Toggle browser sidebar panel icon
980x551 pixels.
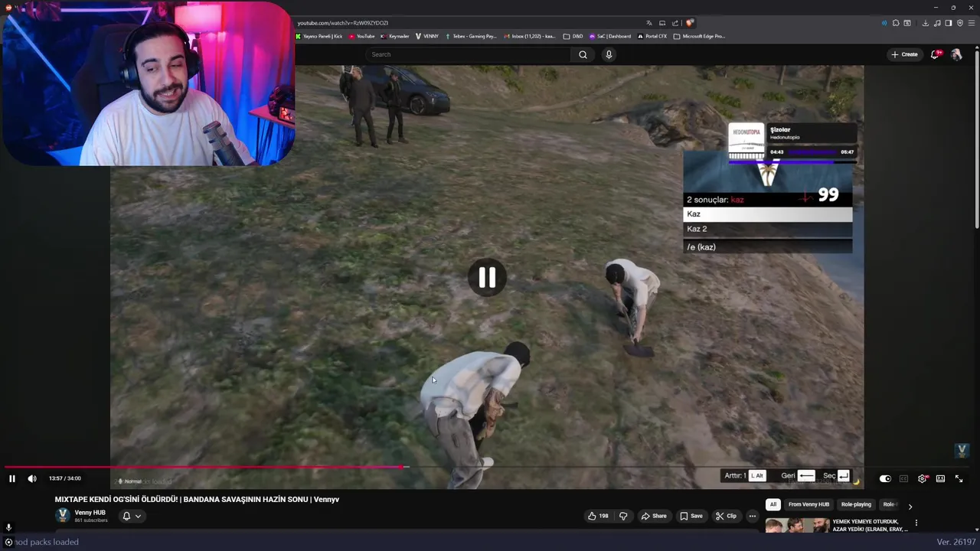(x=948, y=23)
